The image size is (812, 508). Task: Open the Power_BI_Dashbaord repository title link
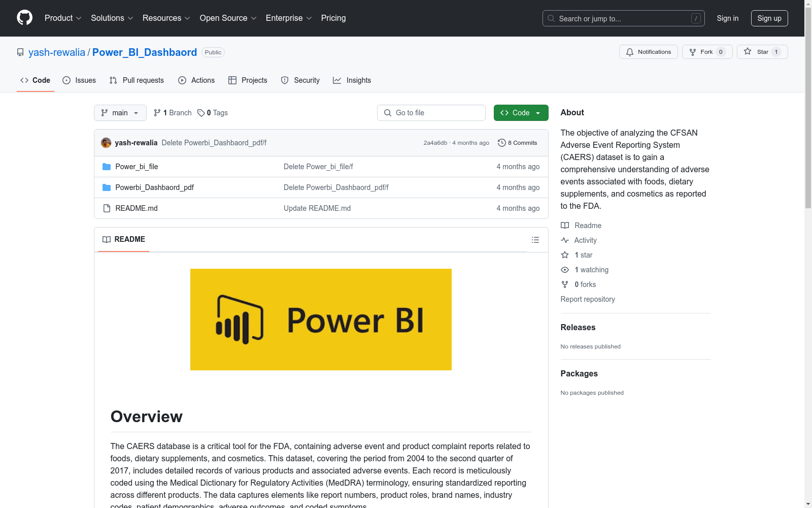[145, 52]
